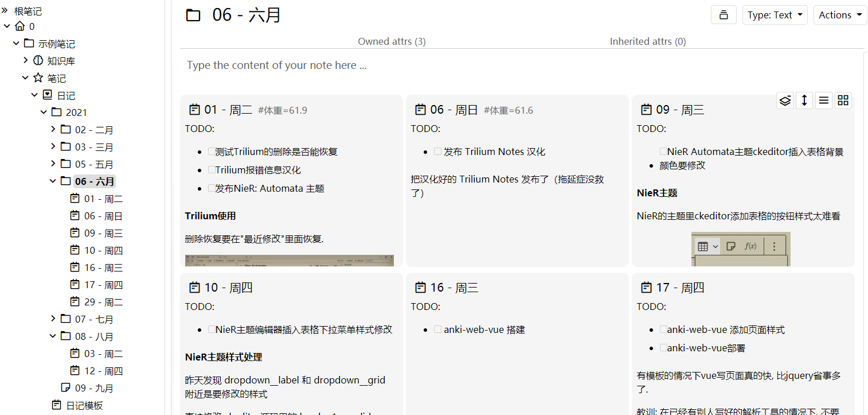Screen dimensions: 868x415
Task: Check the anki-web-vue部署 checkbox
Action: click(x=663, y=348)
